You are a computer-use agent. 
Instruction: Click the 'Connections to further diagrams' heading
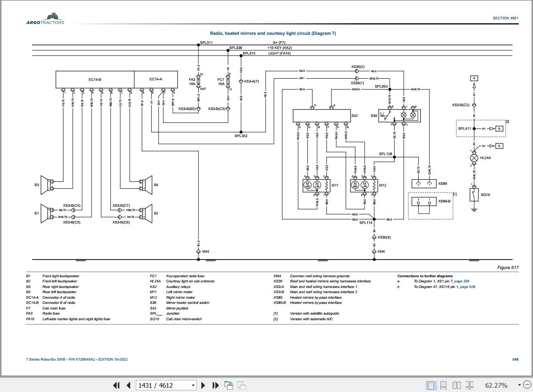click(425, 276)
